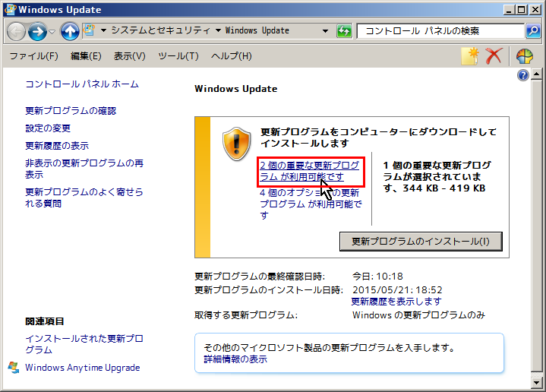Click scrollbar up arrow

tap(536, 74)
